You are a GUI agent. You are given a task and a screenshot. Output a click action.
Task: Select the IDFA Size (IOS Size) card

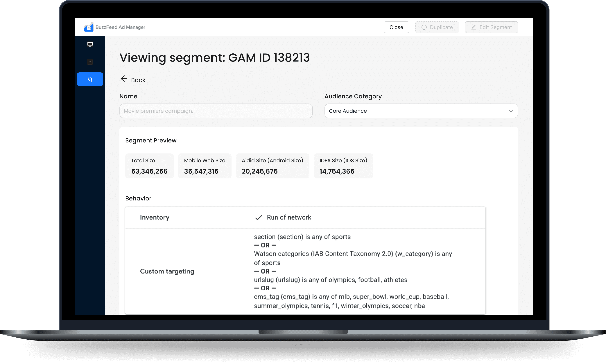343,166
